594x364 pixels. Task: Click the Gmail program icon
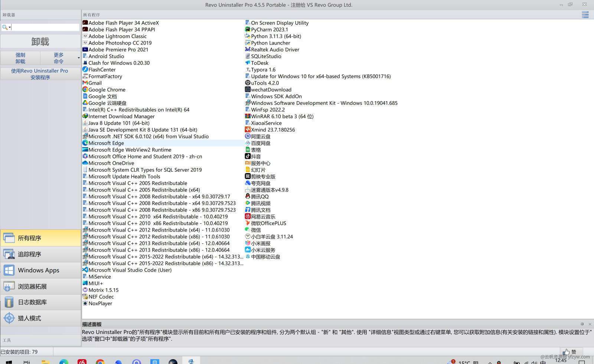[85, 83]
